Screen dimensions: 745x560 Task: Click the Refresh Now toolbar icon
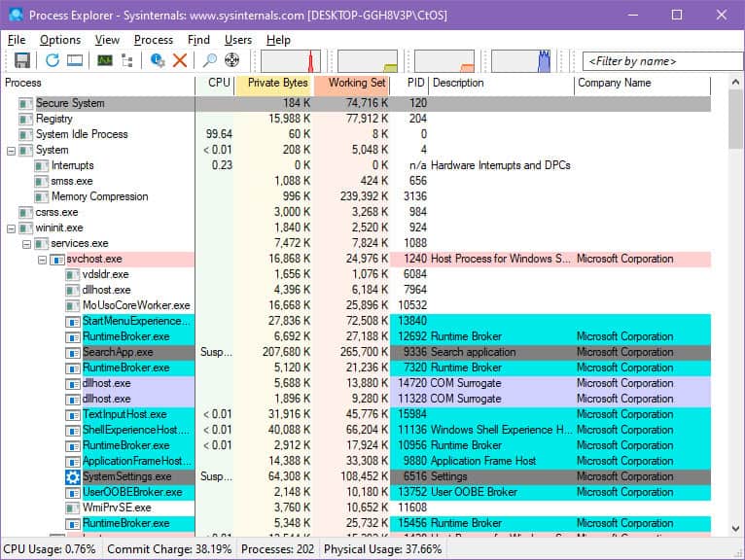[52, 60]
